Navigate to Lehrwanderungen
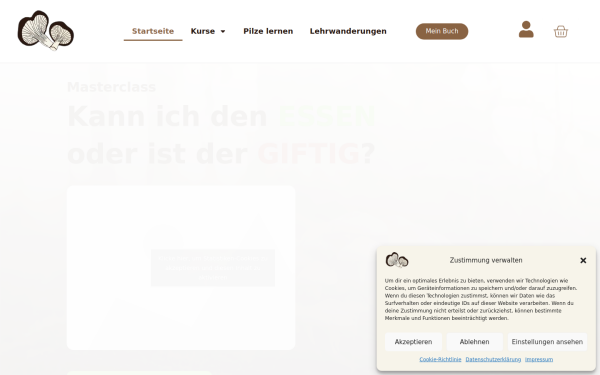This screenshot has height=375, width=600. pyautogui.click(x=348, y=31)
